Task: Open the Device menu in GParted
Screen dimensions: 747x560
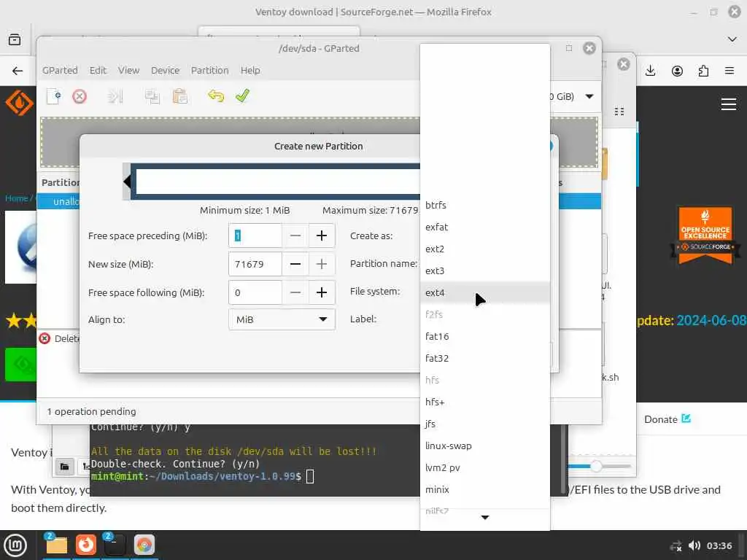Action: 166,71
